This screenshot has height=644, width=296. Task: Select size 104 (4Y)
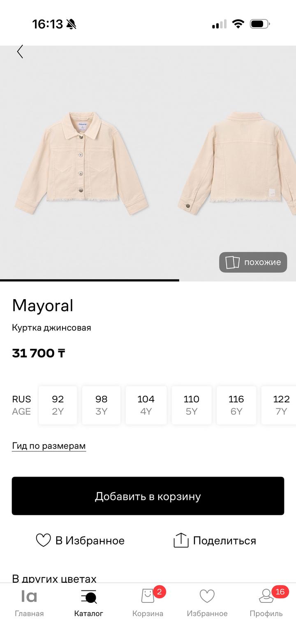[x=146, y=405]
